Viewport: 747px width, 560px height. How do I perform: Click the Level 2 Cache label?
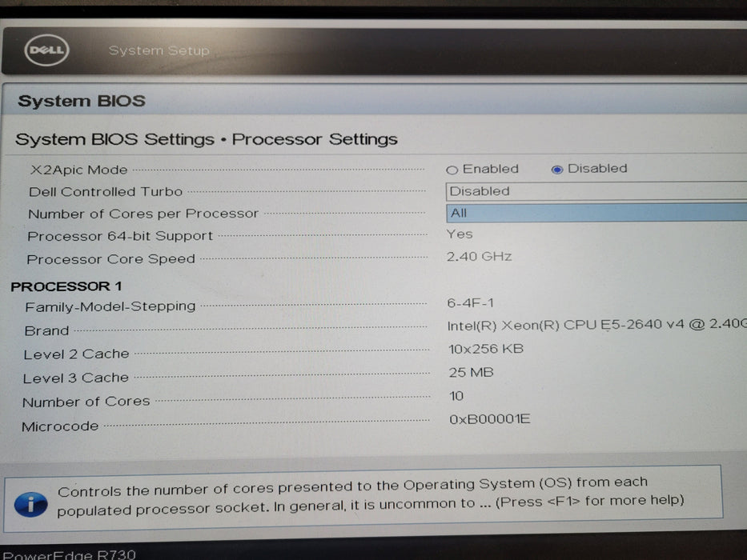coord(76,354)
